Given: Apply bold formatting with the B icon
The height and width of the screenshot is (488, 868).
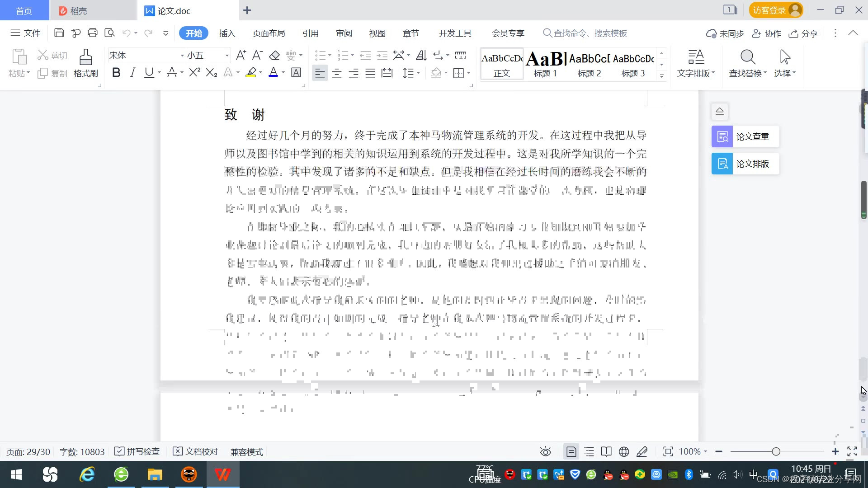Looking at the screenshot, I should [x=116, y=73].
